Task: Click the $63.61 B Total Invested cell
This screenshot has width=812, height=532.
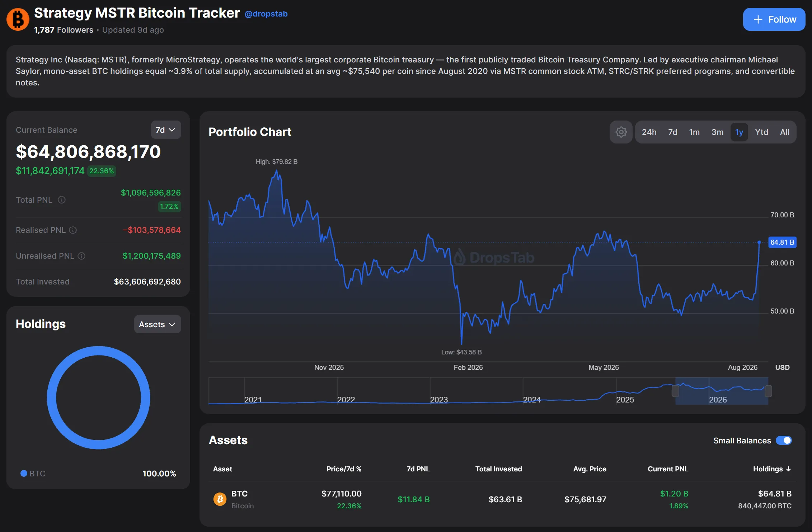Action: point(505,499)
